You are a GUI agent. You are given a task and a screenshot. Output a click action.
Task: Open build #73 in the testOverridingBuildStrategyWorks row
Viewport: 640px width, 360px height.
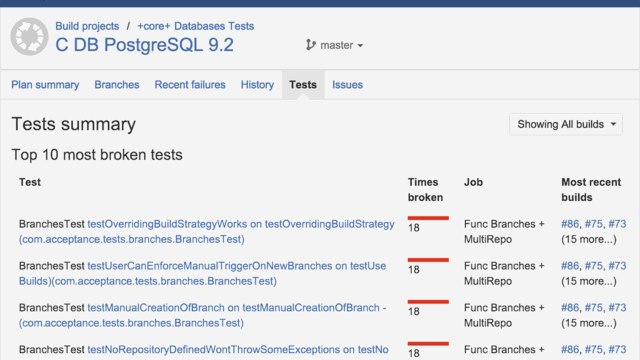[617, 224]
